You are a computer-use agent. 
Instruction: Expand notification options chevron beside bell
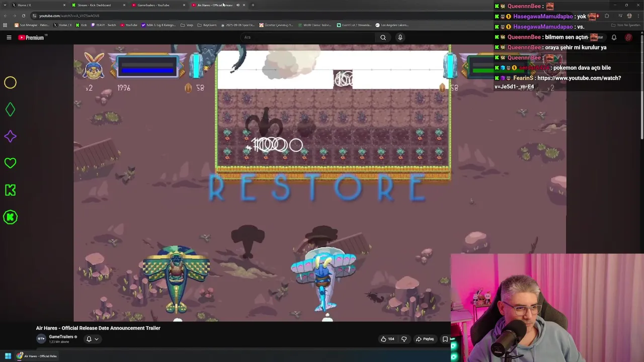pyautogui.click(x=97, y=339)
